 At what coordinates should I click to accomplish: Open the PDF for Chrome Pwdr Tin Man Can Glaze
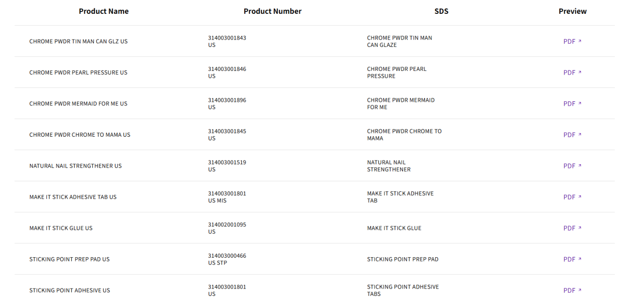572,41
